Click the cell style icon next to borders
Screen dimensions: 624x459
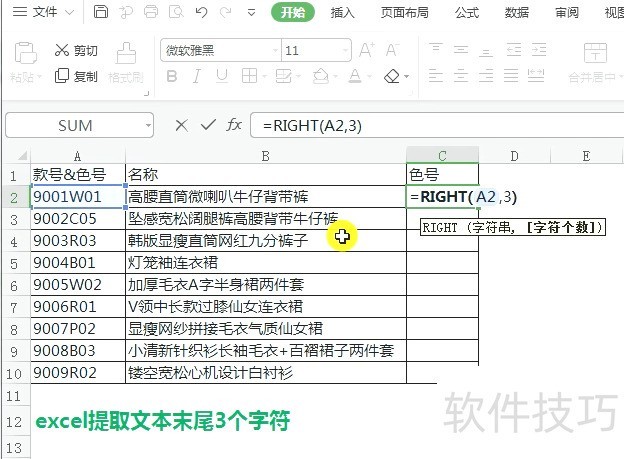pos(284,76)
